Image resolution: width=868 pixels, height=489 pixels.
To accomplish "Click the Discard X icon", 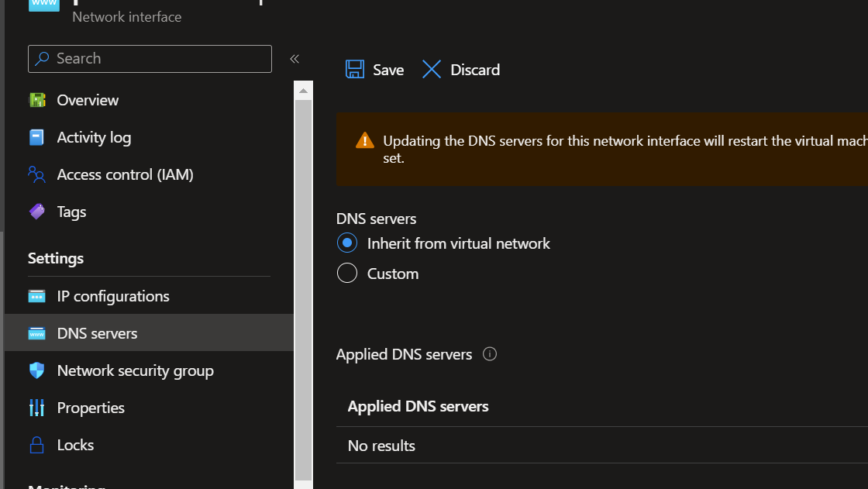I will [431, 69].
